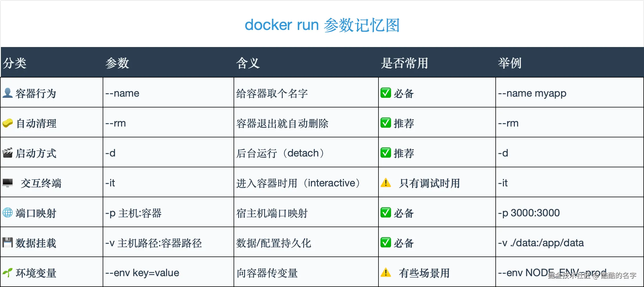Screen dimensions: 644x287
Task: Click the 是否常用 column header
Action: coord(404,63)
